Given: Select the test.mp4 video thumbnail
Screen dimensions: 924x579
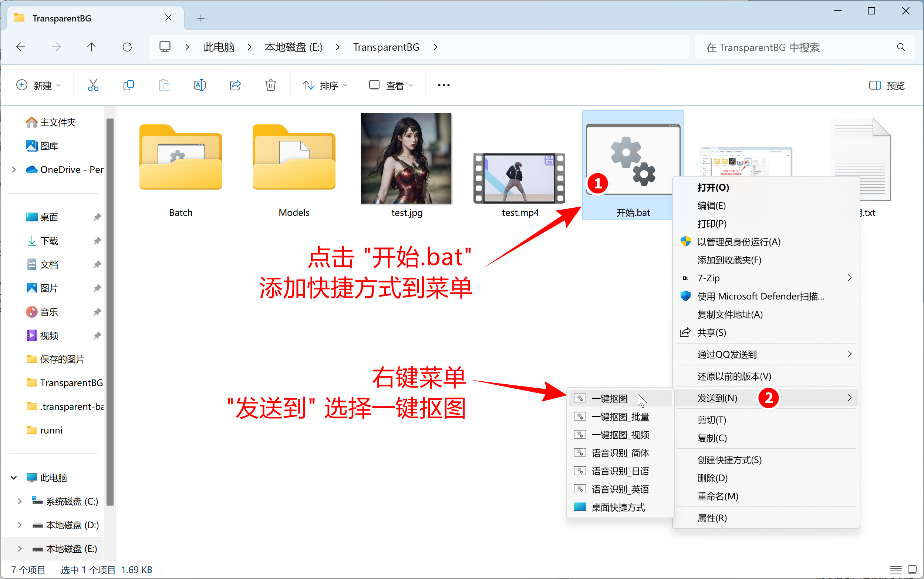Looking at the screenshot, I should (519, 178).
